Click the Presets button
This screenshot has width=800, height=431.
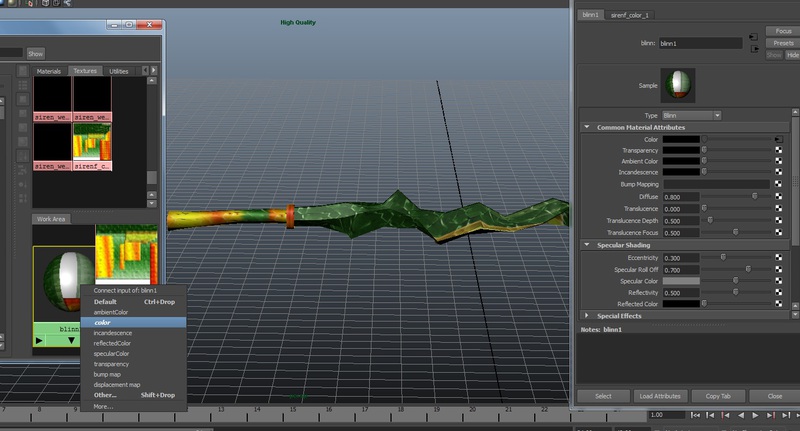(783, 43)
